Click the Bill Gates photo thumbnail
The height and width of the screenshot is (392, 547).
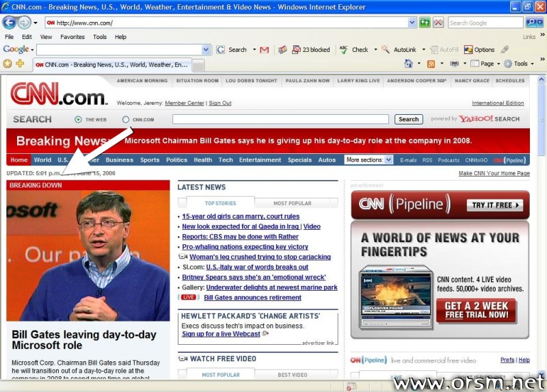click(88, 255)
